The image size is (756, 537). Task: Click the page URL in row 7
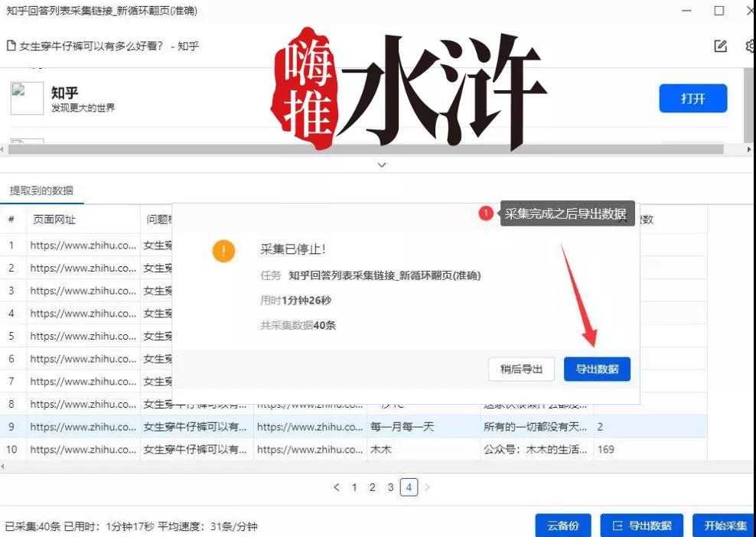[x=83, y=381]
